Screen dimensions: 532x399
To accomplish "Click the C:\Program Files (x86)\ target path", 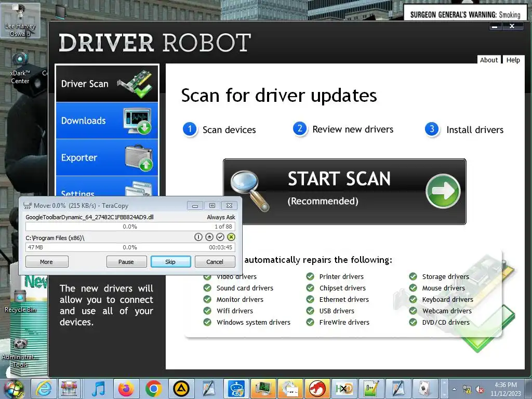I will [55, 238].
